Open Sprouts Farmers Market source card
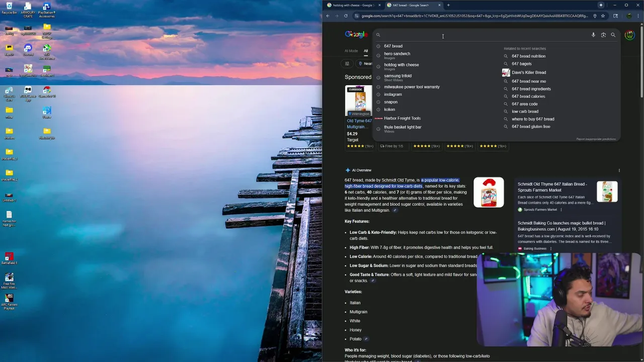644x362 pixels. pos(568,197)
